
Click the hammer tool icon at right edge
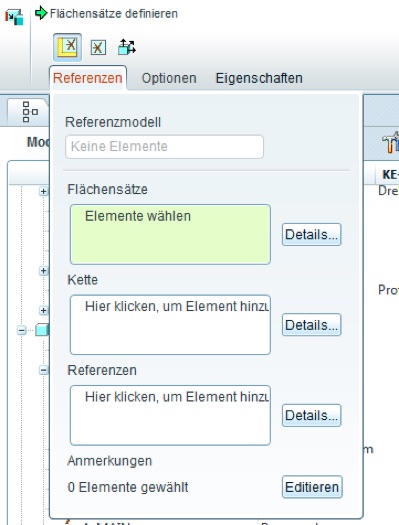391,142
